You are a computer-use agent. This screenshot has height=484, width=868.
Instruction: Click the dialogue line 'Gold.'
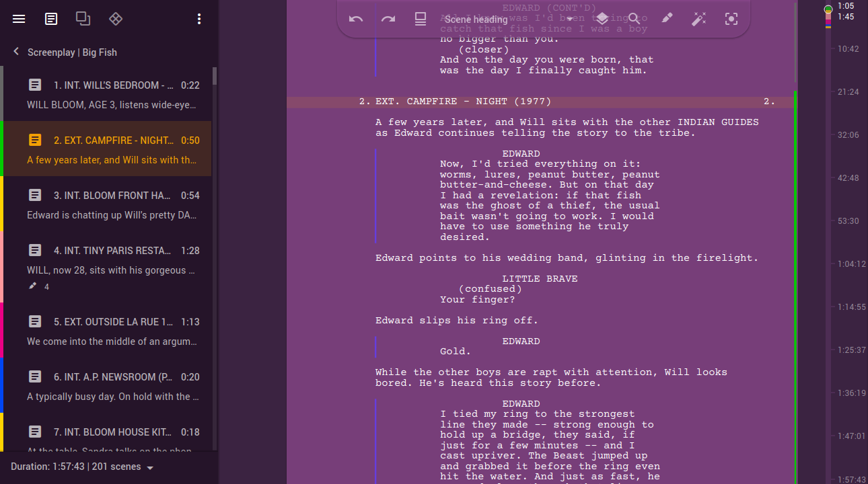[456, 352]
